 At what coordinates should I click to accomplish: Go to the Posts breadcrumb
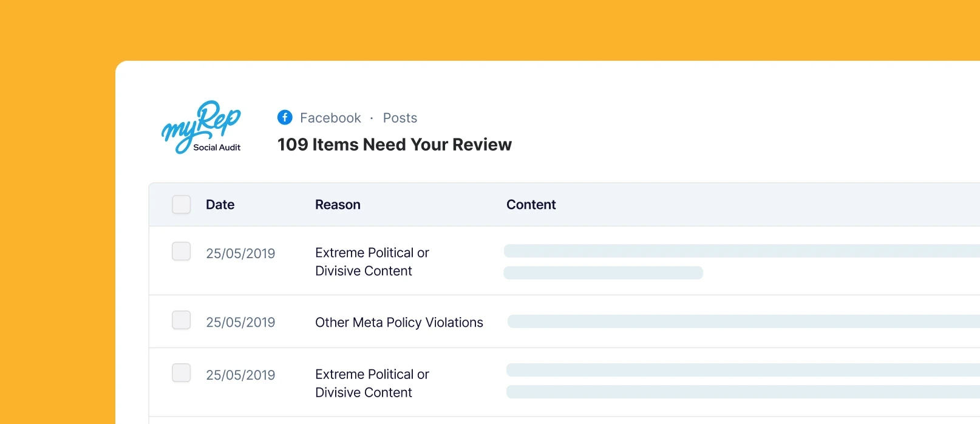pos(400,118)
